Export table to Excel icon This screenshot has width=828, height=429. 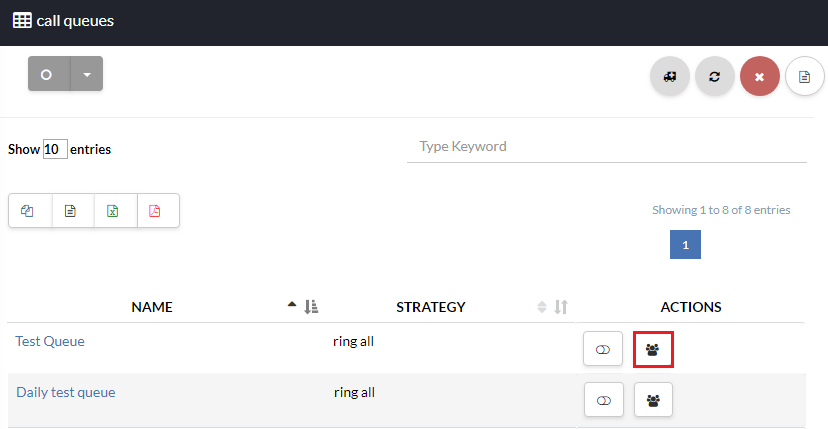[x=114, y=211]
